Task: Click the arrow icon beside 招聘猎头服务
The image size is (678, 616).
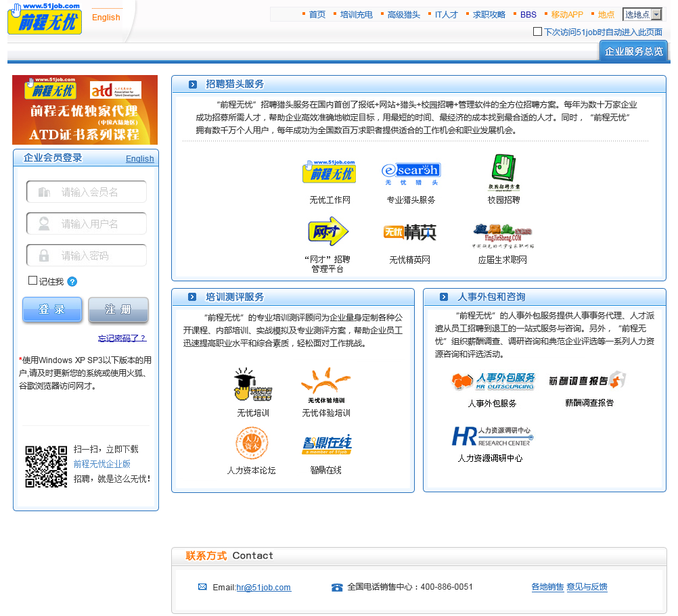Action: tap(193, 85)
